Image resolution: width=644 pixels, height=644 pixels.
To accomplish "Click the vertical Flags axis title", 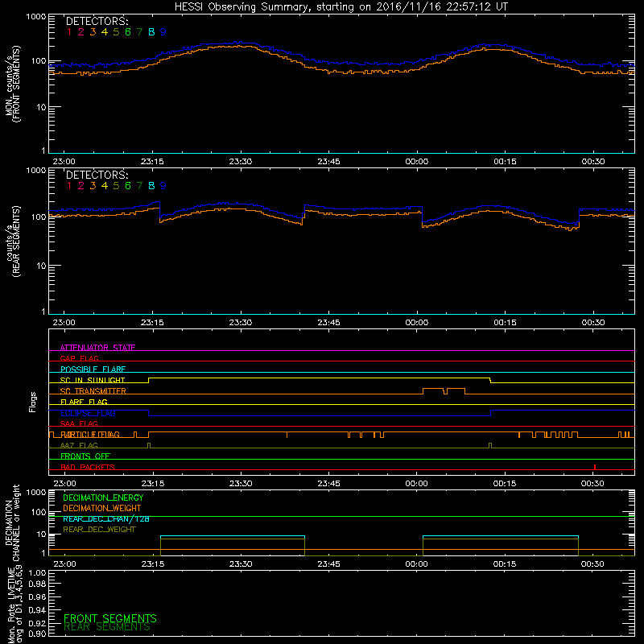I will (32, 402).
